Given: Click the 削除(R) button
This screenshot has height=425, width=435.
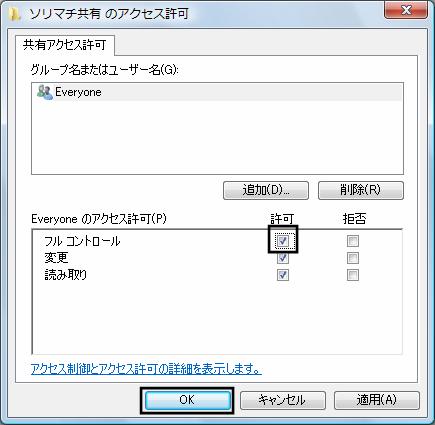Looking at the screenshot, I should click(x=361, y=190).
